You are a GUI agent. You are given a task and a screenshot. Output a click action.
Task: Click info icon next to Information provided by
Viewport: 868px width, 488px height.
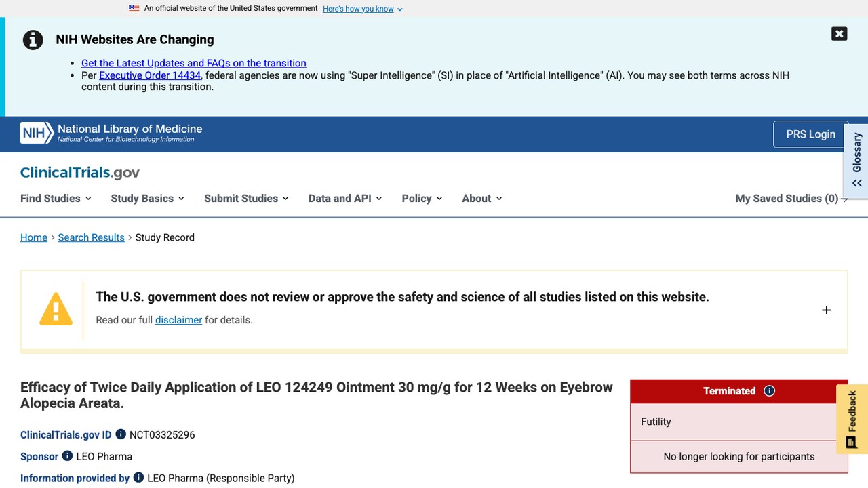(138, 478)
